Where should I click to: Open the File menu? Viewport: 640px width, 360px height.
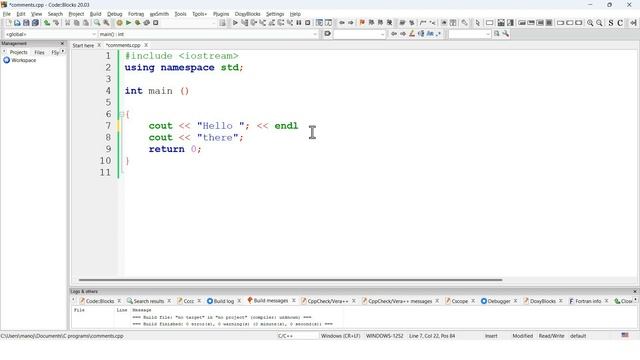(x=7, y=14)
